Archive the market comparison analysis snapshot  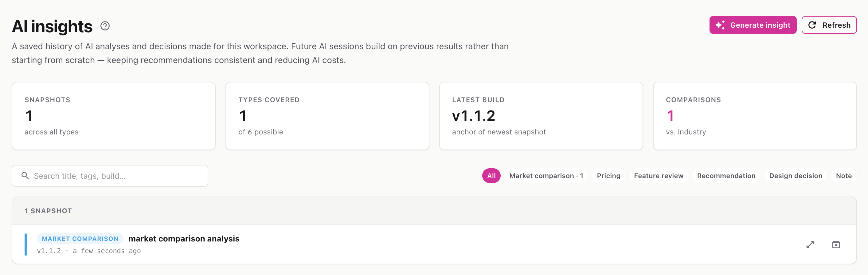point(836,245)
